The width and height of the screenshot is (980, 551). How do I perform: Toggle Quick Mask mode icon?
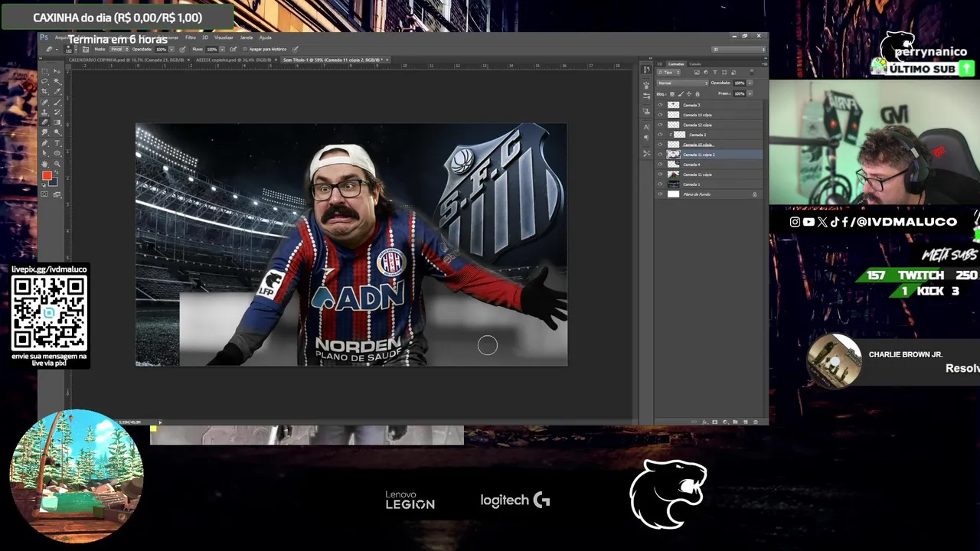(x=44, y=194)
